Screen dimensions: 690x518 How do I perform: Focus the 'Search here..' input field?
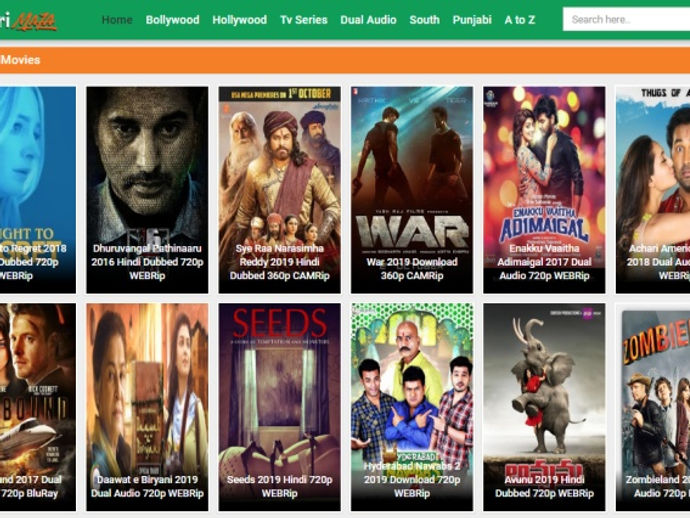(626, 19)
